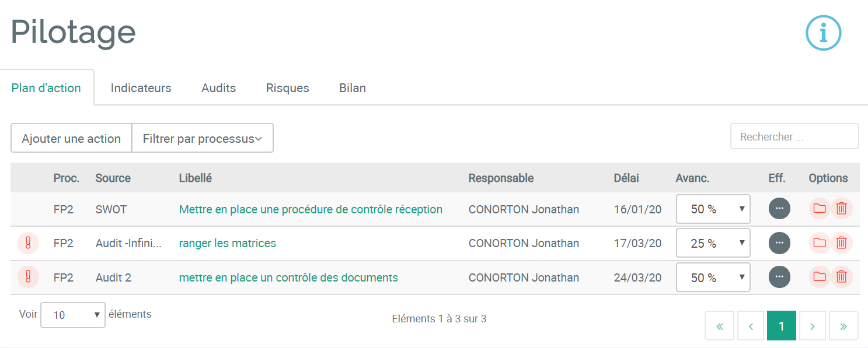This screenshot has width=868, height=348.
Task: Click the overdue warning icon on Audit 2 row
Action: (28, 277)
